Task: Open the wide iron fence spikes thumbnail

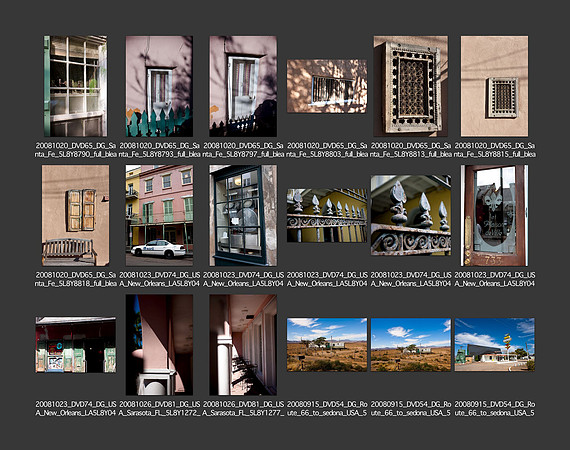Action: [327, 216]
